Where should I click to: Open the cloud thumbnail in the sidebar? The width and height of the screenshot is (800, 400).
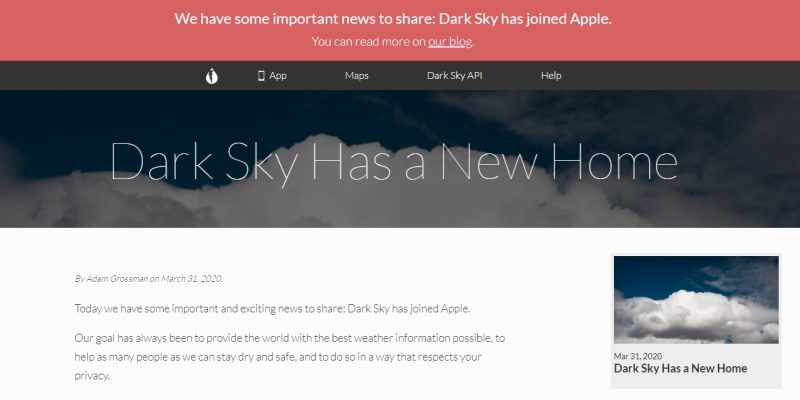point(696,299)
